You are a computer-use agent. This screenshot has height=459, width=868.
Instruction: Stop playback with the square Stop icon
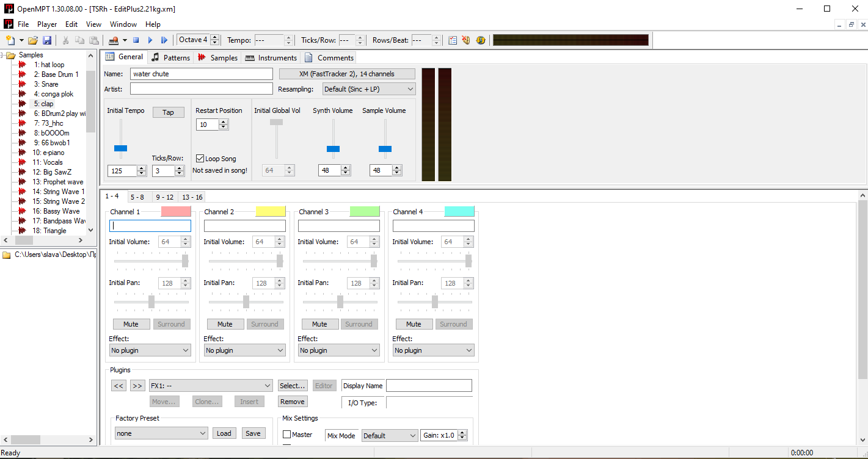coord(136,40)
